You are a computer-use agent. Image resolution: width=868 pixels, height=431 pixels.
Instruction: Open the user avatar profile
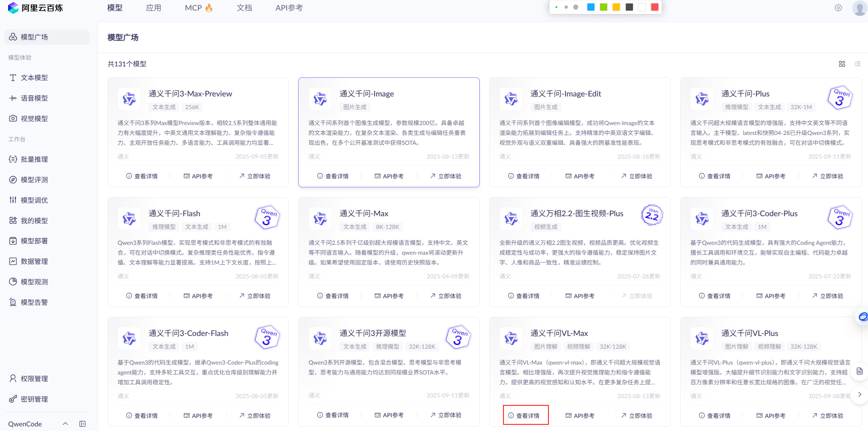click(x=860, y=8)
